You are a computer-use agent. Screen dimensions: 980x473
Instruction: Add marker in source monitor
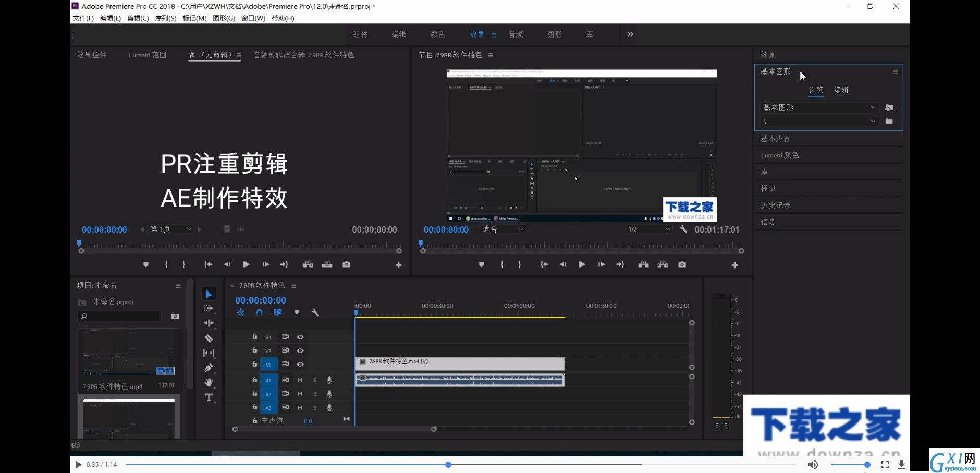pos(146,264)
